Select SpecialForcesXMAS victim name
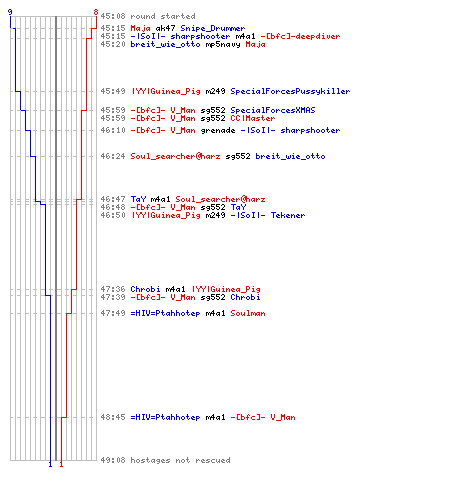This screenshot has height=500, width=450. 273,110
